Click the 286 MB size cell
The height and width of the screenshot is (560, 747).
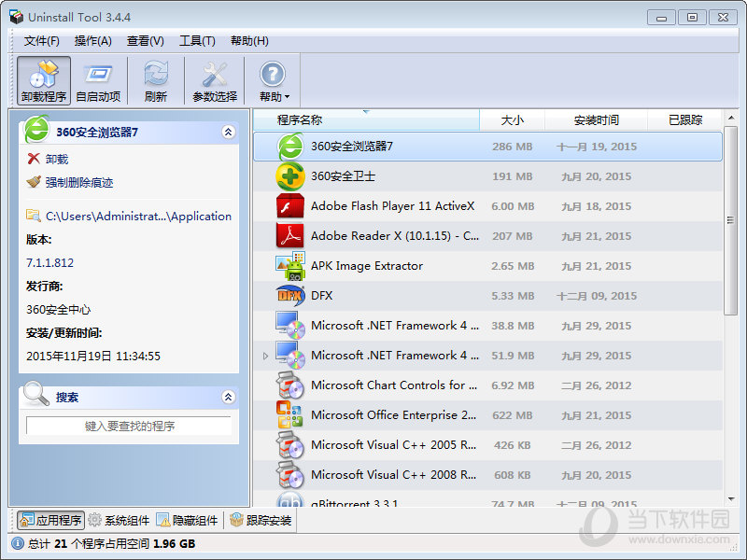coord(512,147)
